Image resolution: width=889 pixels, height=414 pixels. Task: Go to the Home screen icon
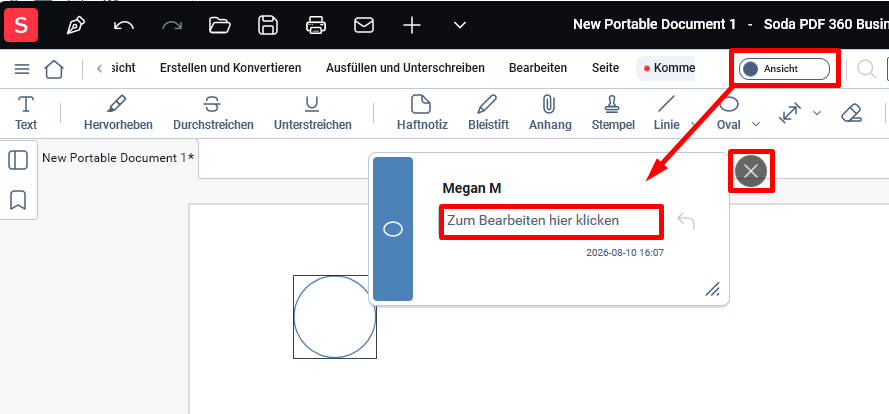[54, 69]
